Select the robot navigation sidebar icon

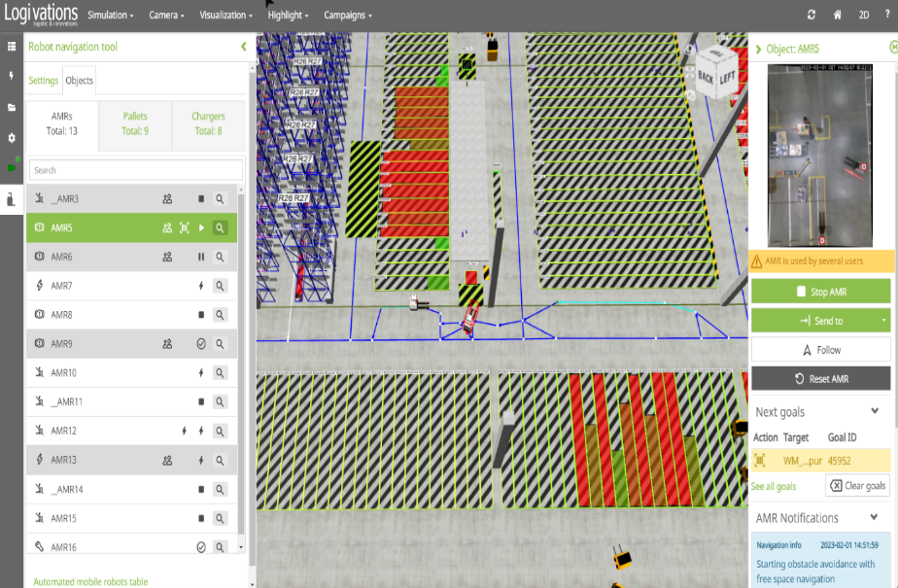pyautogui.click(x=12, y=199)
